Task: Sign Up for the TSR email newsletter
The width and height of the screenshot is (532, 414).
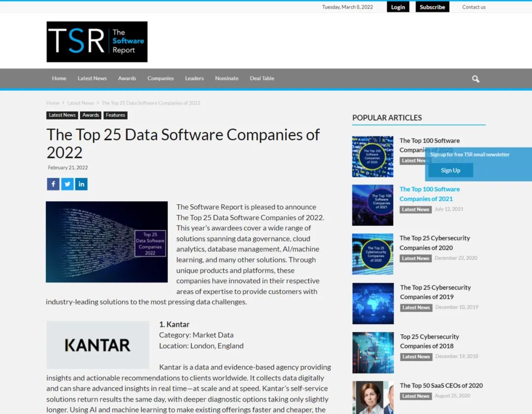Action: [450, 170]
